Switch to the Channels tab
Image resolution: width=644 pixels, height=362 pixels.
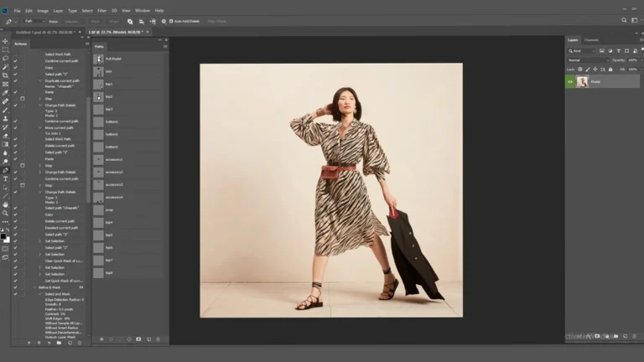(x=591, y=40)
